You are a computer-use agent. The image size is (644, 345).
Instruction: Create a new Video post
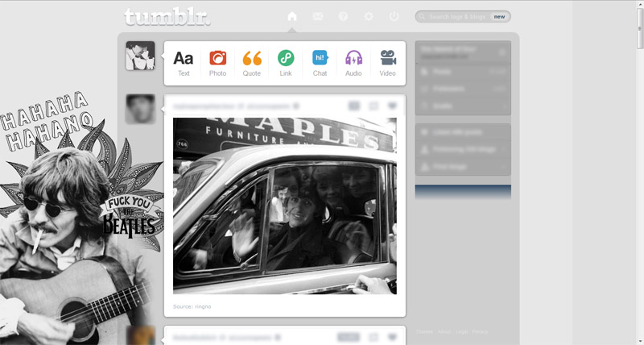tap(388, 64)
